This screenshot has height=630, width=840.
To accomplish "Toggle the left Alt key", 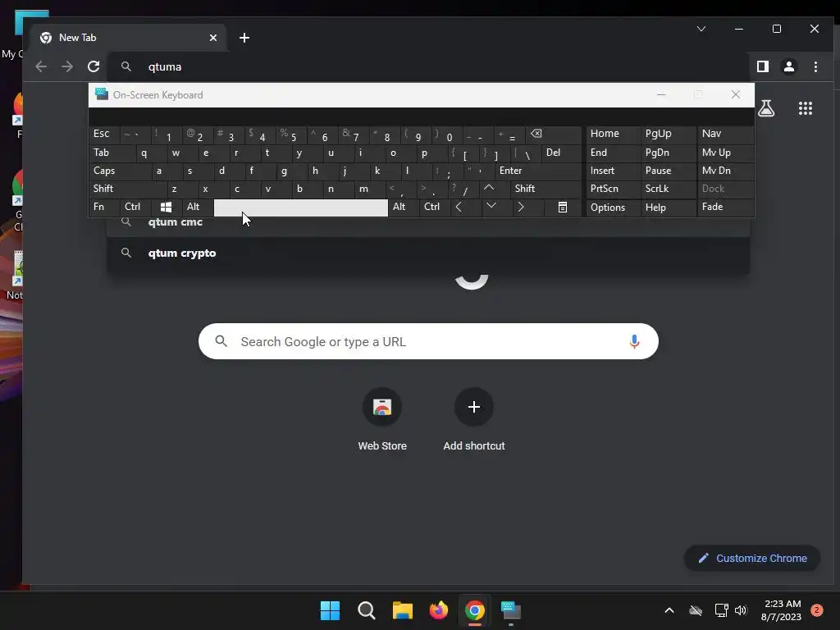I will click(x=198, y=207).
